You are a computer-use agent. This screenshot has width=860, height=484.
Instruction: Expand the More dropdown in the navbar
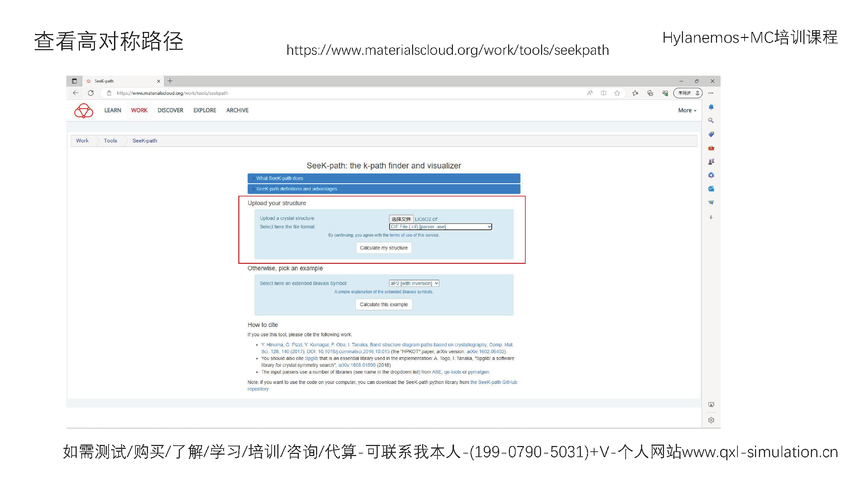point(687,110)
